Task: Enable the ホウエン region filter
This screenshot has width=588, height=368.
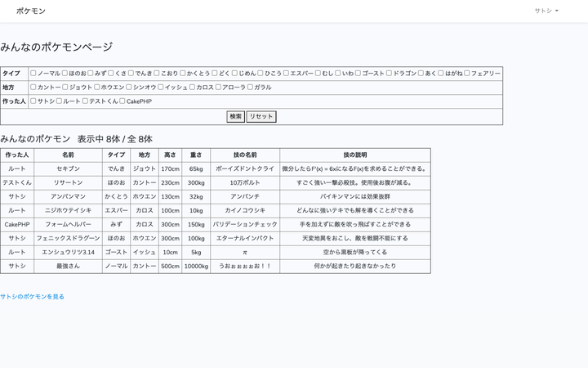Action: pyautogui.click(x=97, y=88)
